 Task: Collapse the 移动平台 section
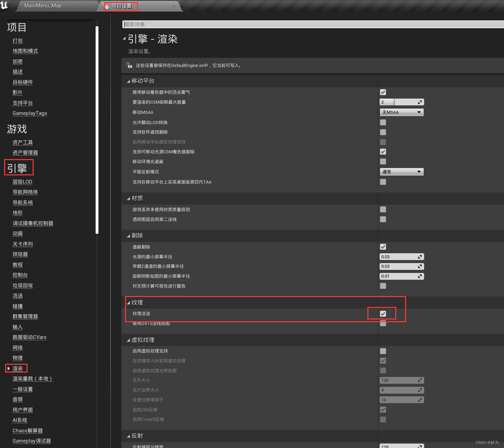pos(128,81)
